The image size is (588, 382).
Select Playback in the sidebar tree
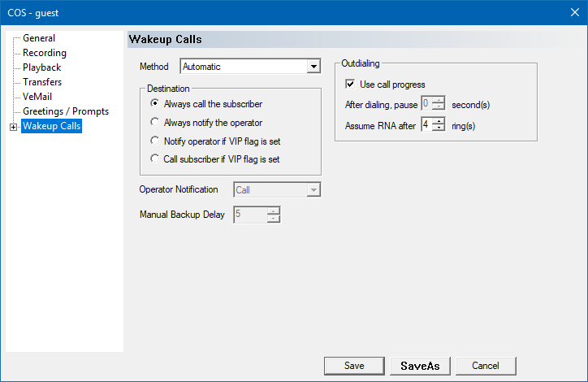(41, 67)
